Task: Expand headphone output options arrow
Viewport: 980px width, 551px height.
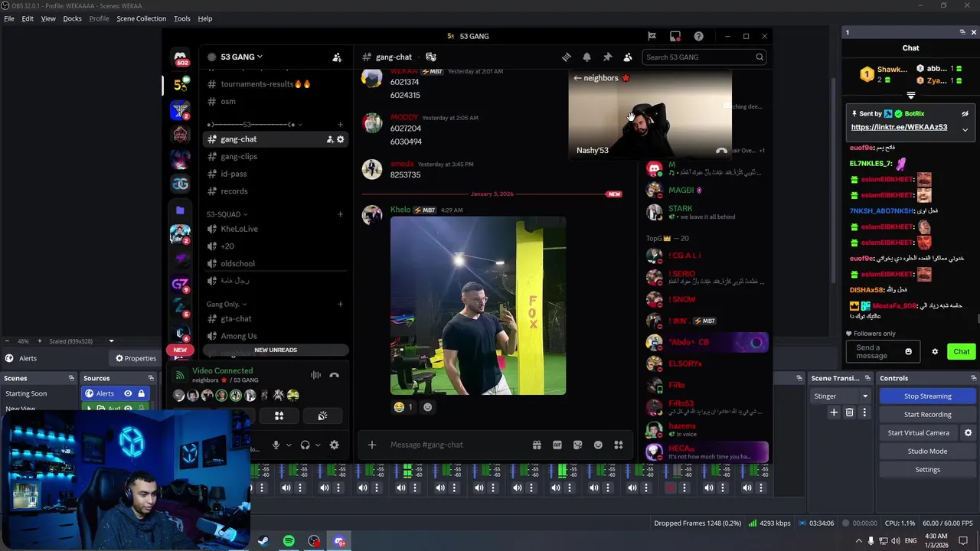Action: [318, 445]
